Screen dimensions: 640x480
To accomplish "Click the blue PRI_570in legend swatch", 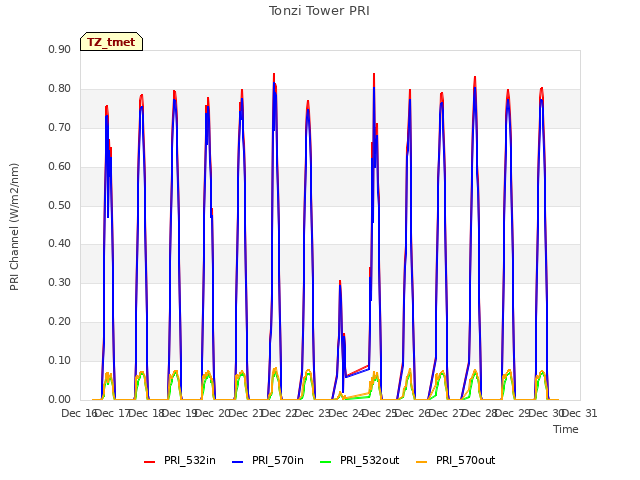I will tap(237, 462).
